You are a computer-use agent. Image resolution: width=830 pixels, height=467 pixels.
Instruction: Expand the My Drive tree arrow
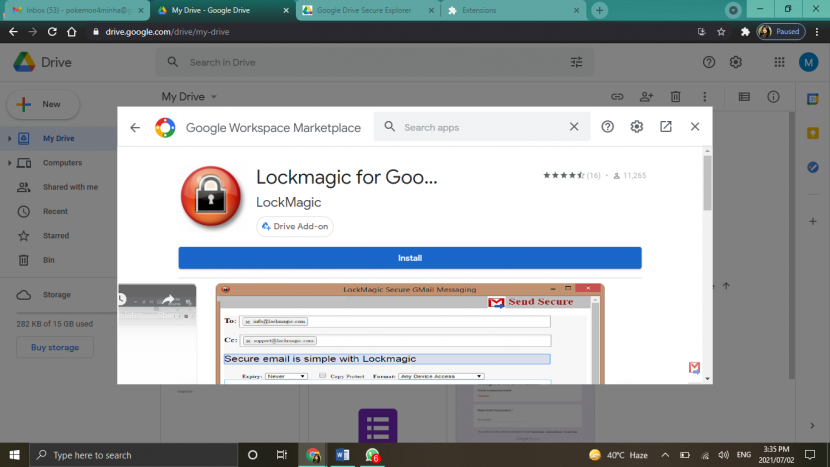click(9, 138)
